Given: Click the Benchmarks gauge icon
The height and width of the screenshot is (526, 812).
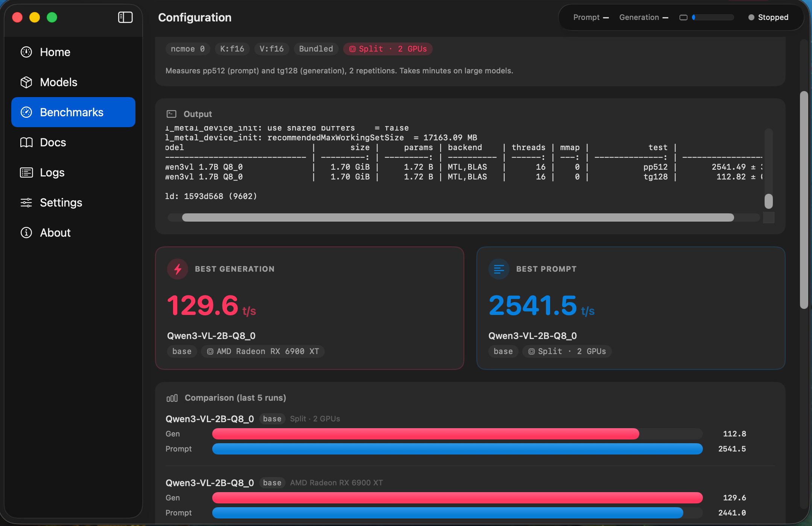Looking at the screenshot, I should point(26,112).
